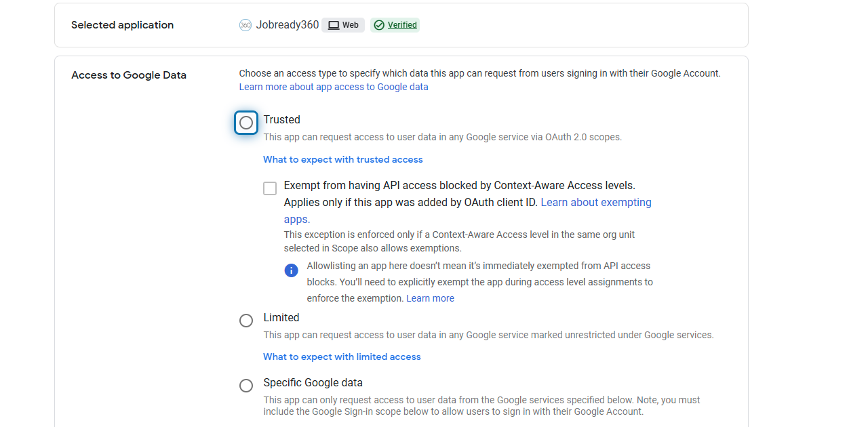Choose the Specific Google data radio option
The width and height of the screenshot is (868, 427).
tap(246, 386)
